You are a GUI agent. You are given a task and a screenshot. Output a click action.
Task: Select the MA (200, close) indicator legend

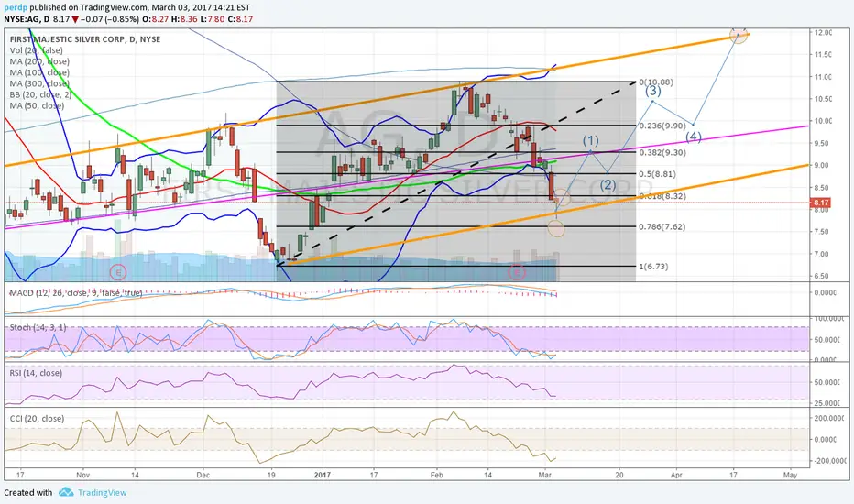(39, 61)
